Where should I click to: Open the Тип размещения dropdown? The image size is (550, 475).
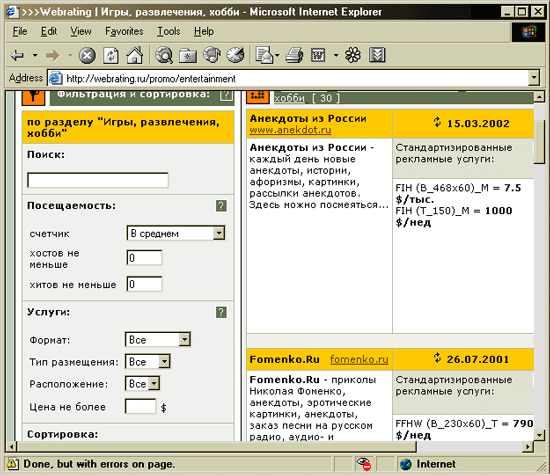(x=147, y=361)
